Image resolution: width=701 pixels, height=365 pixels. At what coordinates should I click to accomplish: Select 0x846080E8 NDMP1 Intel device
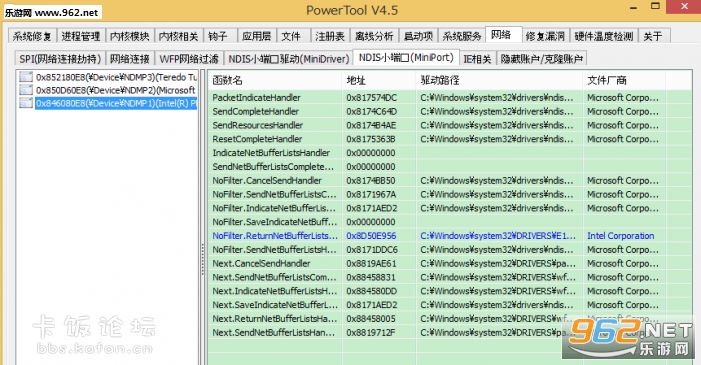coord(116,103)
